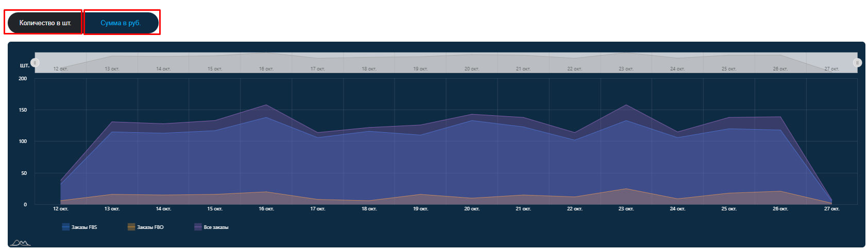The width and height of the screenshot is (868, 250).
Task: Click the 19 окт. x-axis label below chart
Action: [420, 209]
